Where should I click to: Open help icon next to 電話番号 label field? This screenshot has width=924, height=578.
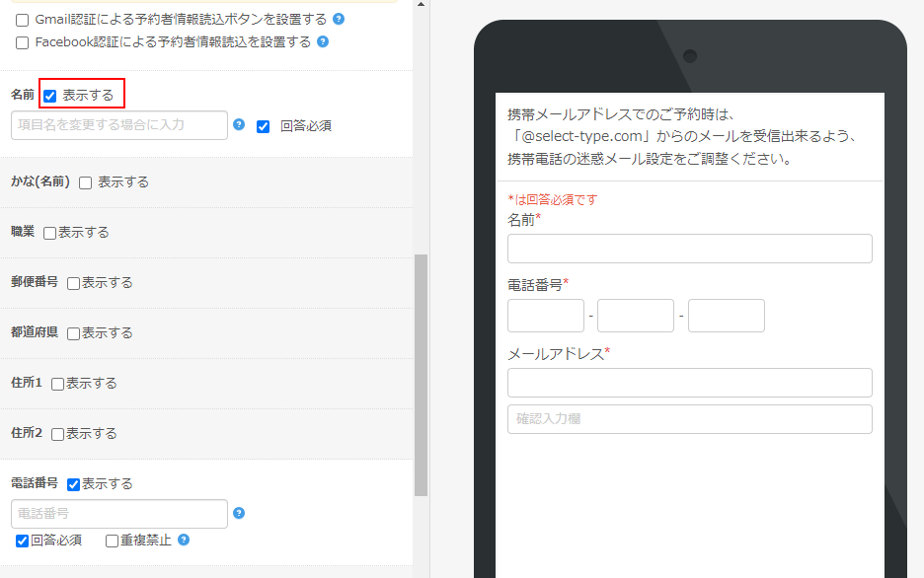coord(239,513)
